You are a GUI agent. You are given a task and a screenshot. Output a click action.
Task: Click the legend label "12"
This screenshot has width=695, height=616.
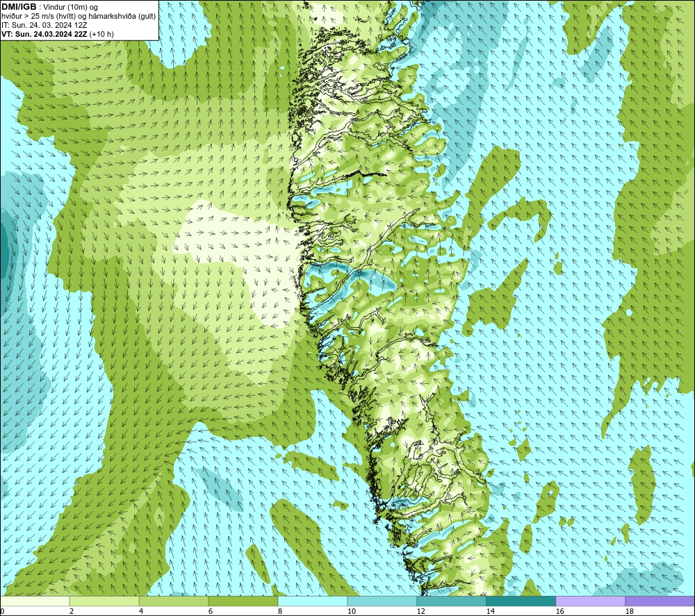(421, 612)
